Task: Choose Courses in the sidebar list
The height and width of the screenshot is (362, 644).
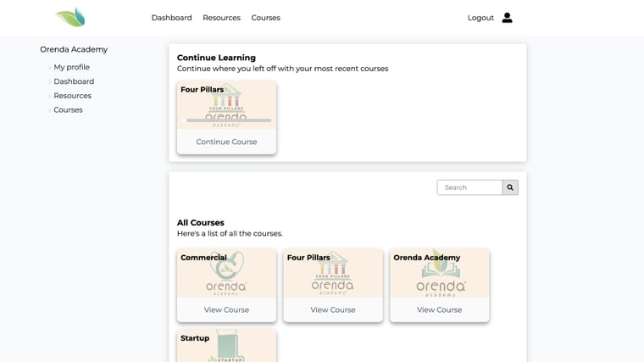Action: 68,110
